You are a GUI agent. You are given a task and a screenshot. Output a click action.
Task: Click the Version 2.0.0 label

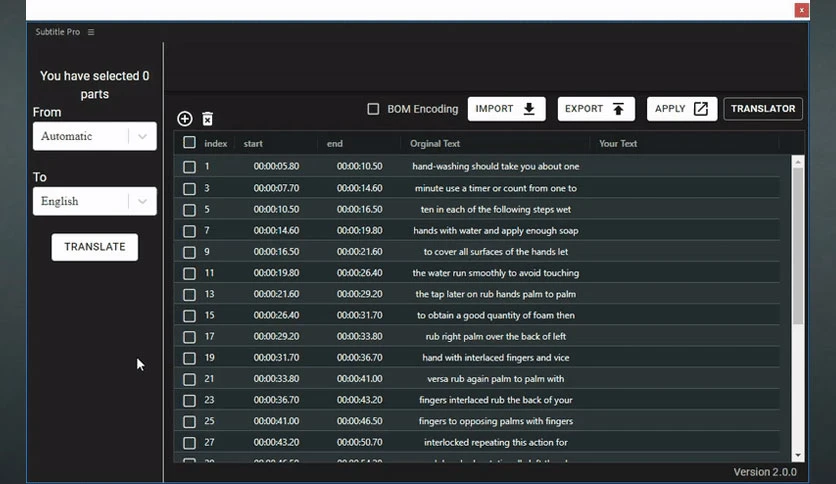pyautogui.click(x=765, y=472)
